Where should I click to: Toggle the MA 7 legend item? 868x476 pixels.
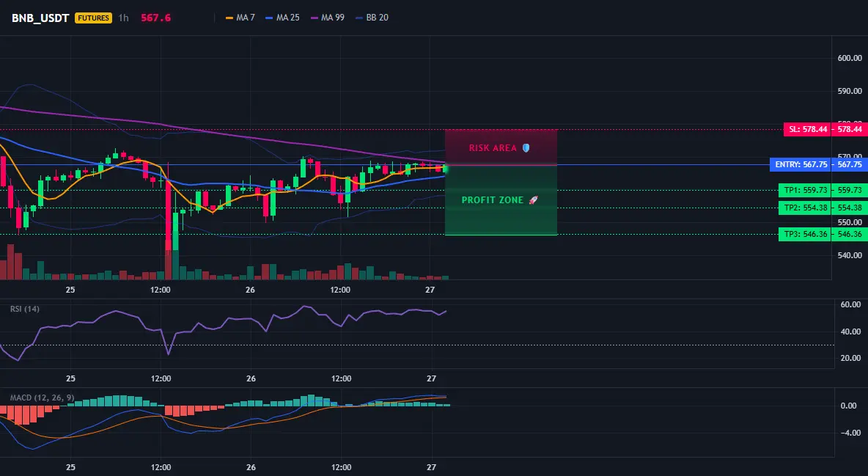point(240,18)
